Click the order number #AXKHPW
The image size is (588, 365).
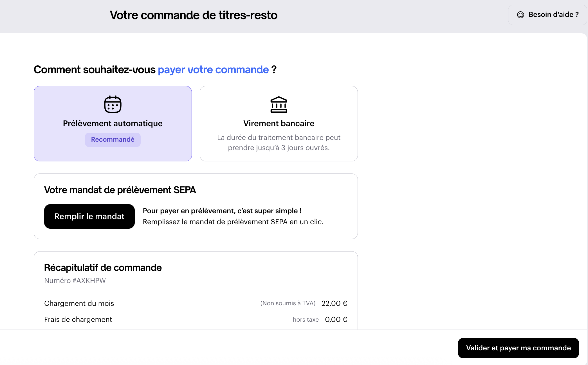tap(75, 281)
